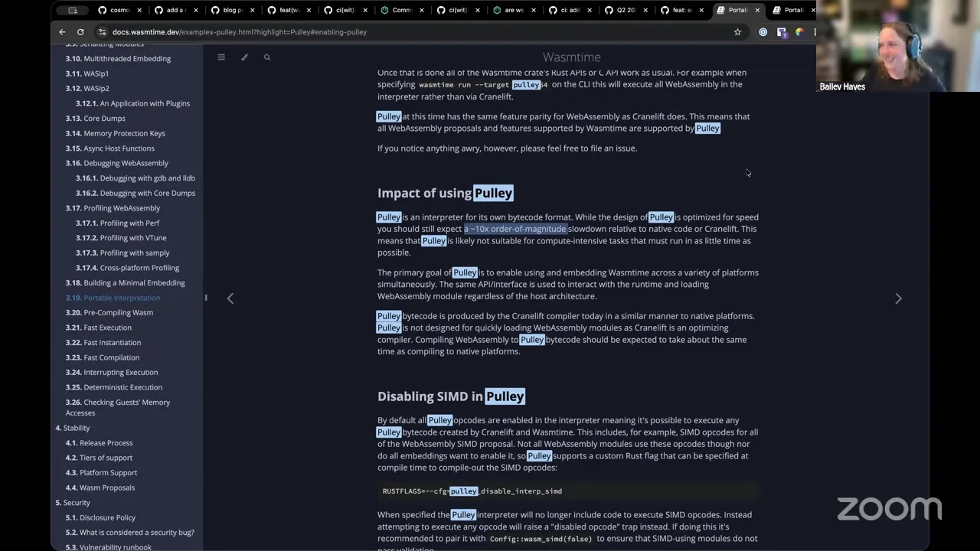
Task: Select the Portable Interpretation chapter
Action: 113,298
